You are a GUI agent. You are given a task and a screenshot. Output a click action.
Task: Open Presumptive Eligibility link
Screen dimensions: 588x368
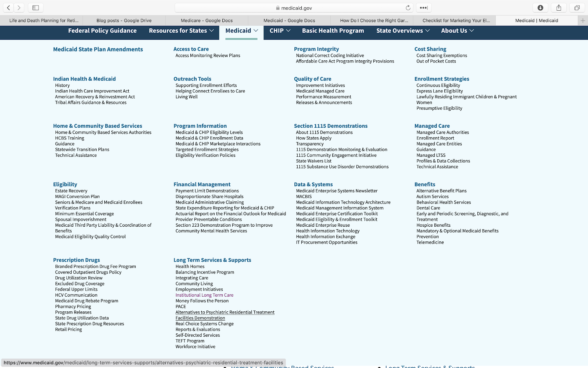(439, 108)
